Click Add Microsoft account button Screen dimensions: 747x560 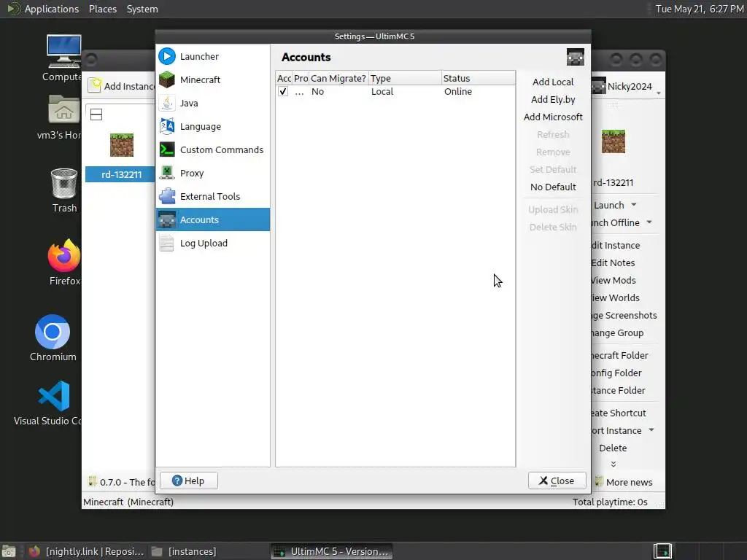[x=553, y=117]
